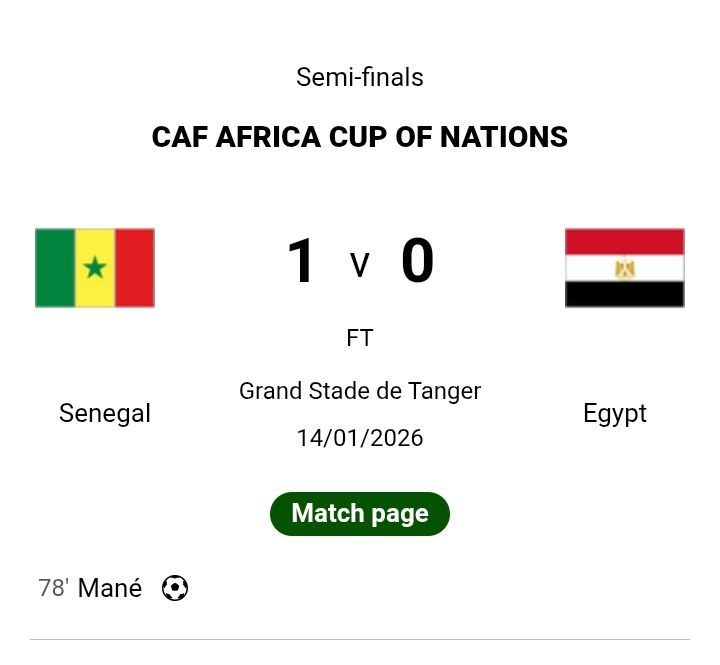This screenshot has width=720, height=665.
Task: Click the Senegal flag icon
Action: click(95, 268)
